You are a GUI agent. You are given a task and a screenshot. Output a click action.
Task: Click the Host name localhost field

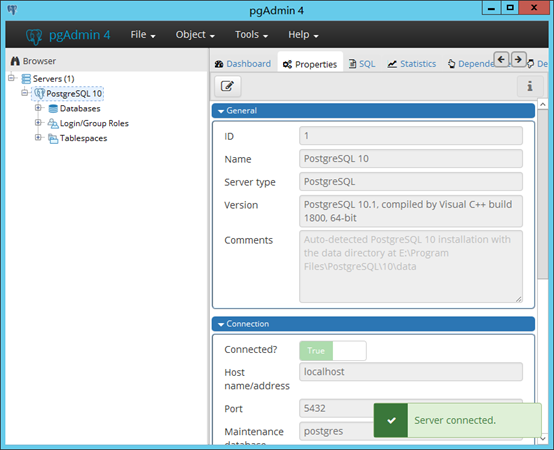[411, 372]
